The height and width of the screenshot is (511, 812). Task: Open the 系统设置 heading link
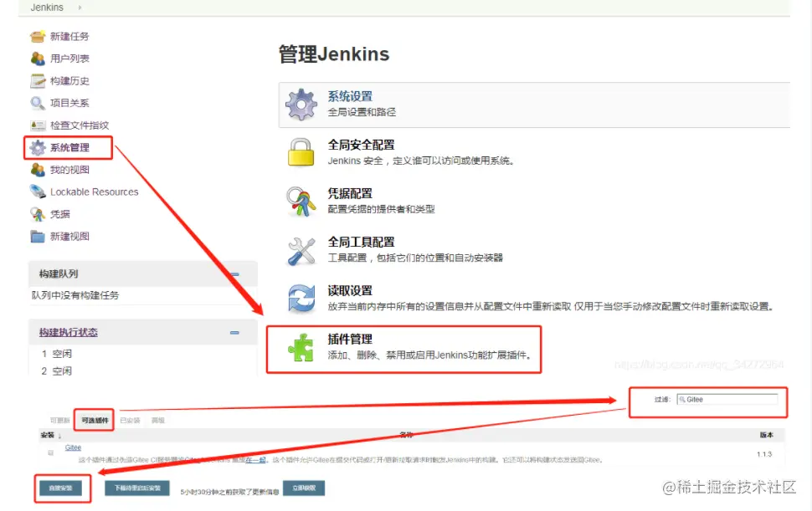(350, 96)
